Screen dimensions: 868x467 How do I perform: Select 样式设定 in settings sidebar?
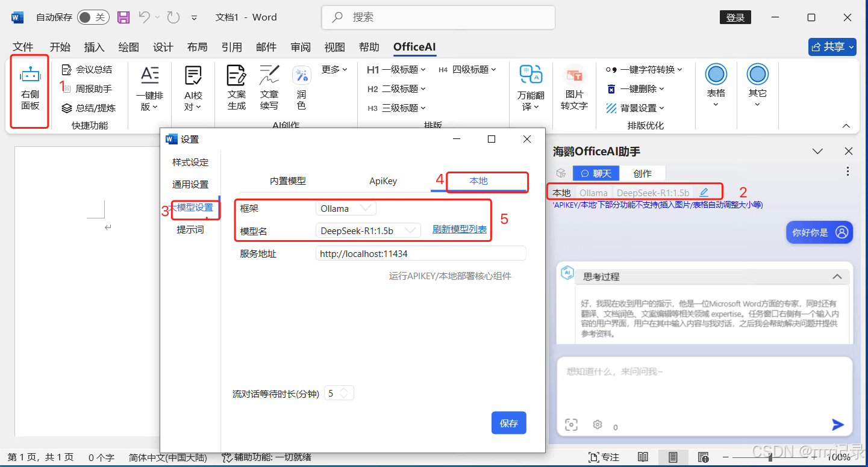pos(190,162)
